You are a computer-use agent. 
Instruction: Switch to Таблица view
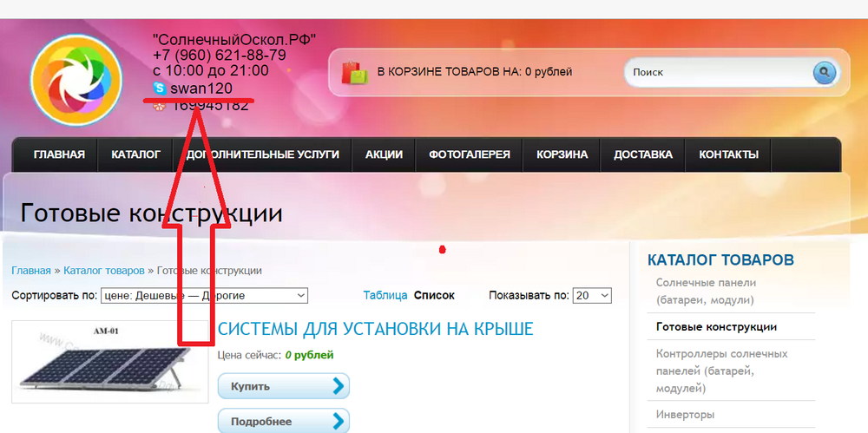tap(385, 295)
